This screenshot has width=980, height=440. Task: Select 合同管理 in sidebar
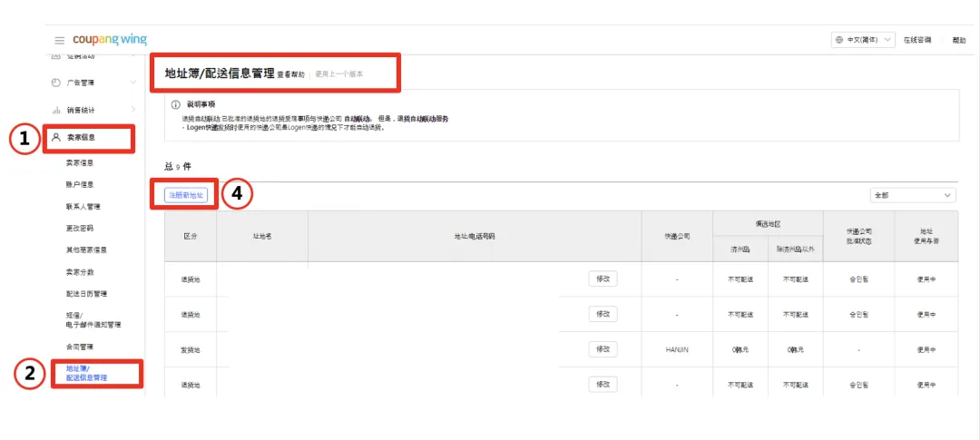79,347
